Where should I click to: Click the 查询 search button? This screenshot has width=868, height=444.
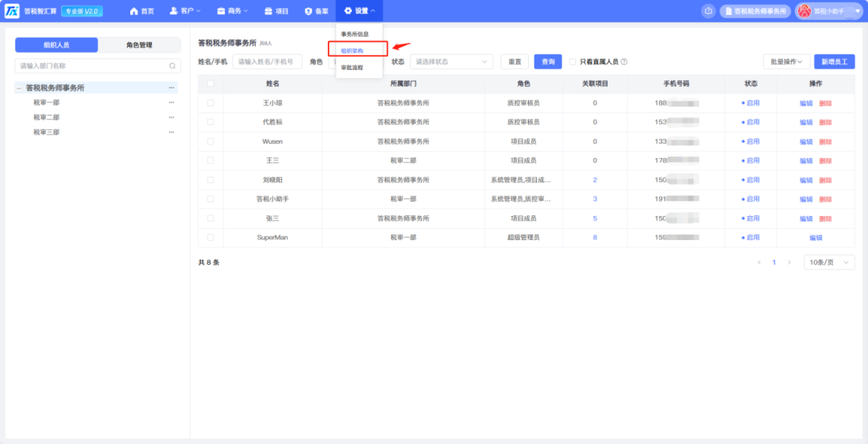(548, 61)
